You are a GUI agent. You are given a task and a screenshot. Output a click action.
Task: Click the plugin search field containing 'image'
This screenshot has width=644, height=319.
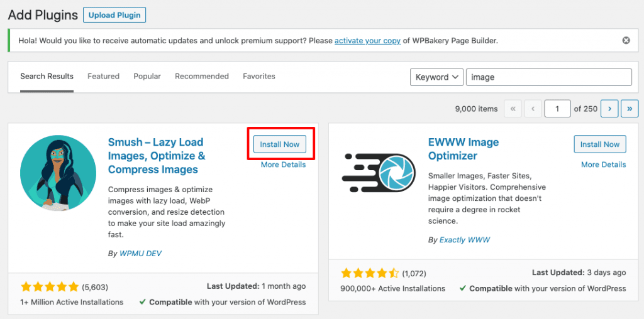click(548, 77)
